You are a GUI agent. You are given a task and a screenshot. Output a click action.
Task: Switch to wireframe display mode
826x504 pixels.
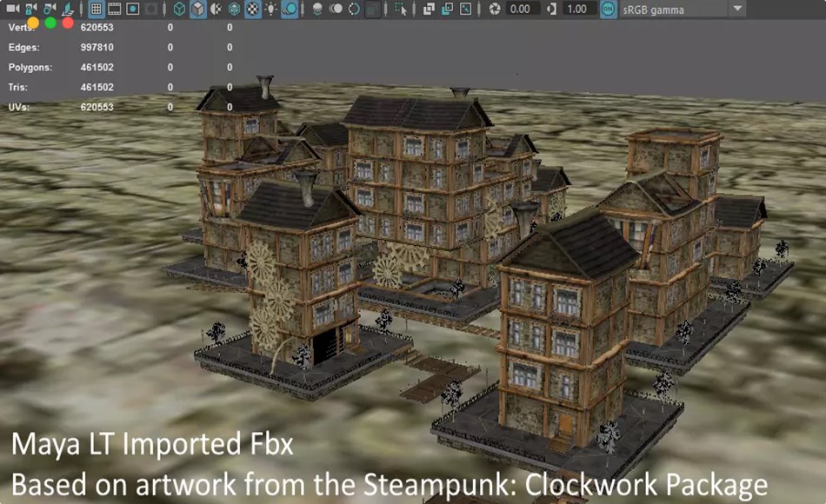click(179, 8)
